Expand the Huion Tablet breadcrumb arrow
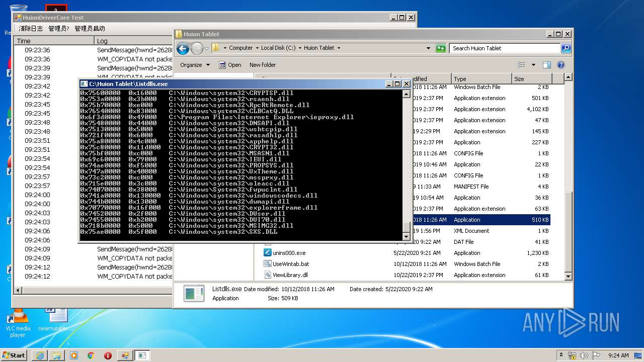Screen dimensions: 644x362 pyautogui.click(x=339, y=48)
